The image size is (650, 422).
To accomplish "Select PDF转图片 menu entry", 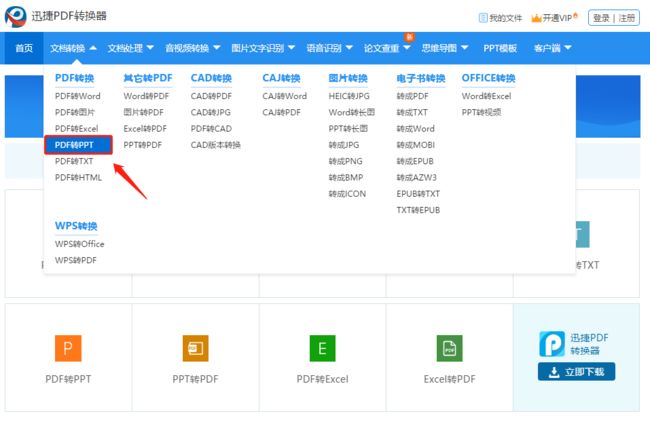I will 75,112.
